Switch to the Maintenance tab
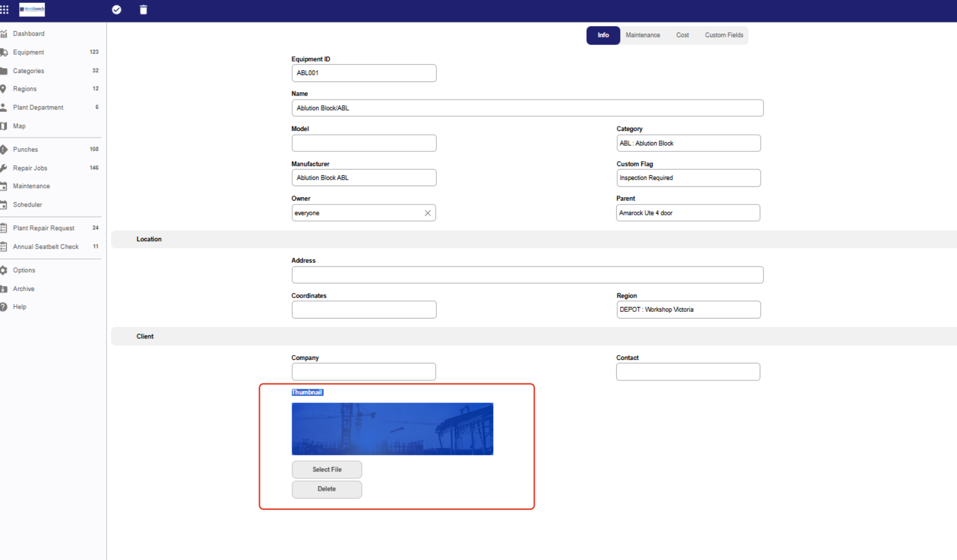Screen dimensions: 957x560 point(642,35)
